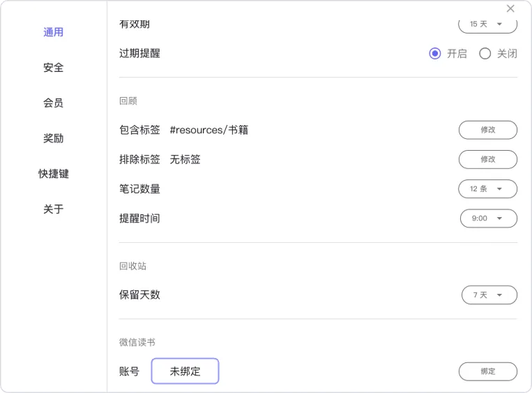
Task: Enable 过期提醒 with 开启 radio
Action: click(435, 53)
